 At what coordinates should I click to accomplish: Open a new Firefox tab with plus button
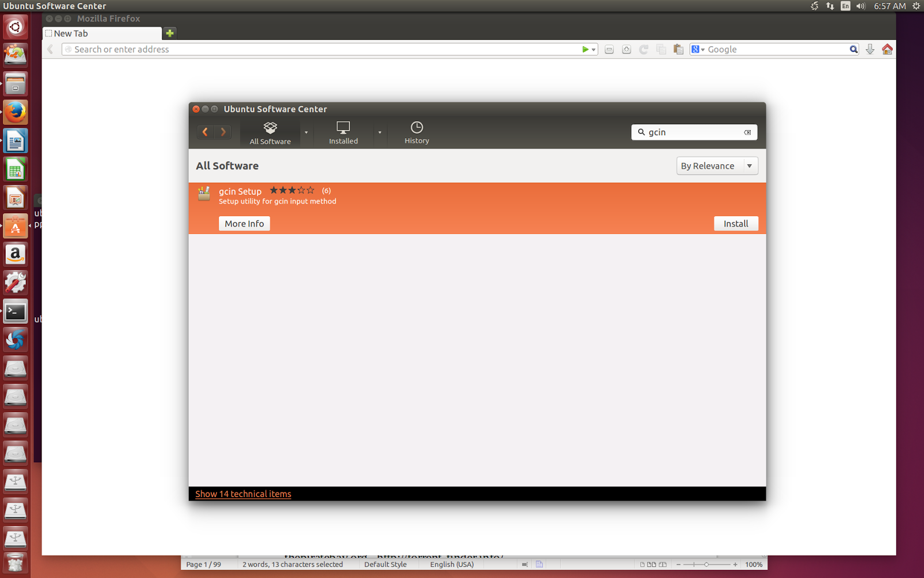170,33
